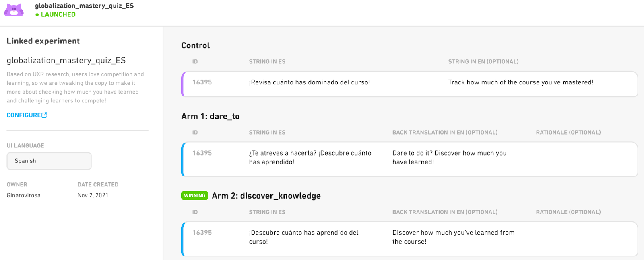Click the WINNING badge
Viewport: 644px width, 260px height.
point(194,196)
